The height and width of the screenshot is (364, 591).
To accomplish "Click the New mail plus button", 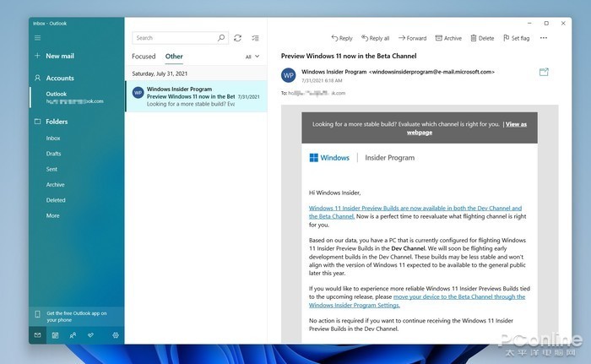I will [37, 56].
